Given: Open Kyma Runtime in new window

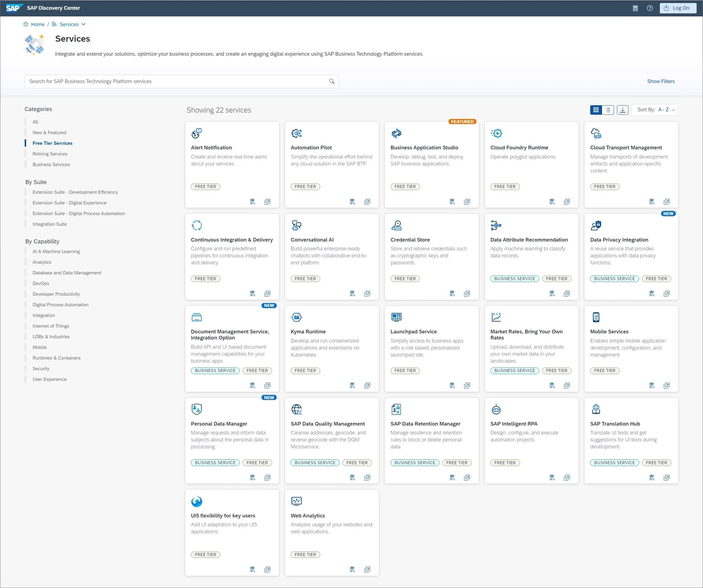Looking at the screenshot, I should (x=367, y=385).
